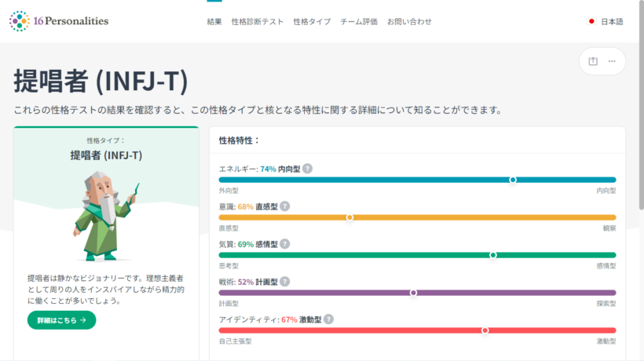Open the お問い合わせ contact link
The width and height of the screenshot is (644, 361).
pyautogui.click(x=409, y=21)
